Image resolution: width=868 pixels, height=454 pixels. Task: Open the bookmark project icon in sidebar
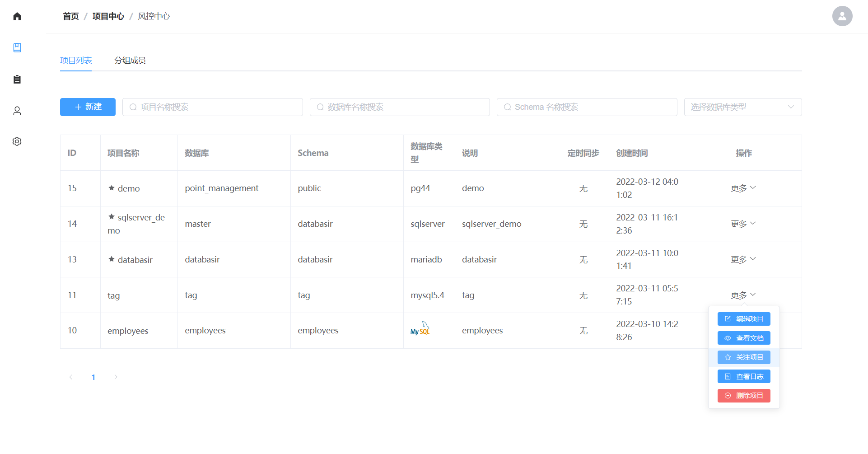click(x=17, y=47)
